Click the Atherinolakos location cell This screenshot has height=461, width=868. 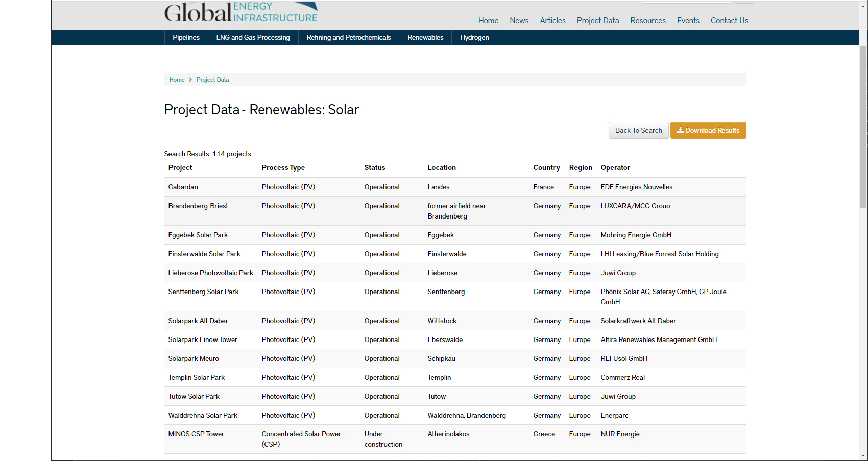[448, 434]
